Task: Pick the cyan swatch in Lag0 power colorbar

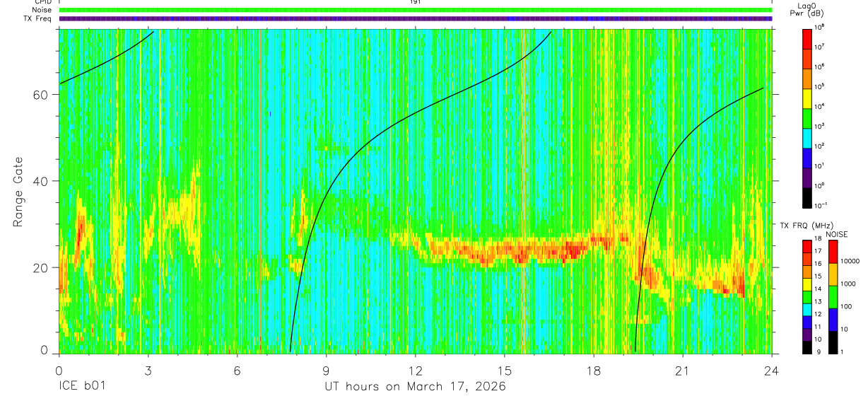Action: coord(807,138)
